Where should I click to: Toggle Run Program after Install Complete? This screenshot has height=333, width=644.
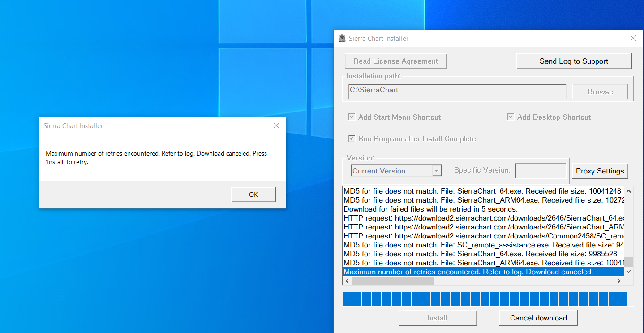click(352, 138)
